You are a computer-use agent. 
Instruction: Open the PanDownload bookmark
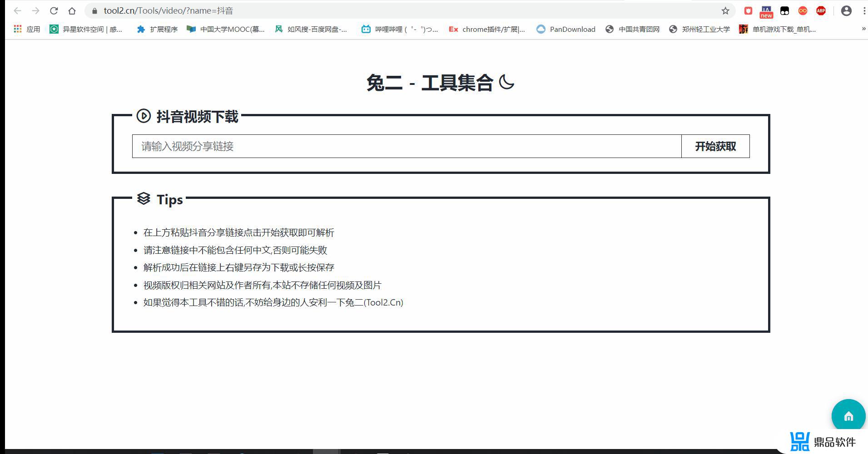tap(566, 29)
